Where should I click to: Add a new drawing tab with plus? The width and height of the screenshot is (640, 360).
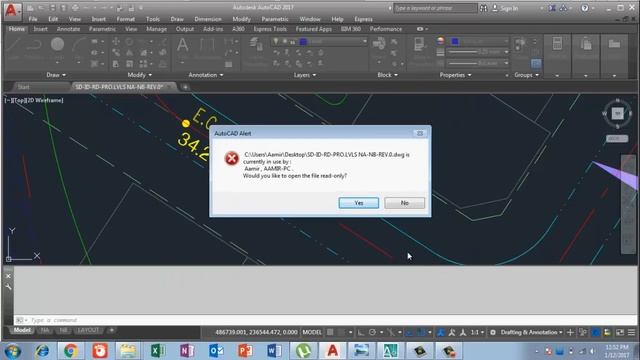[x=185, y=87]
